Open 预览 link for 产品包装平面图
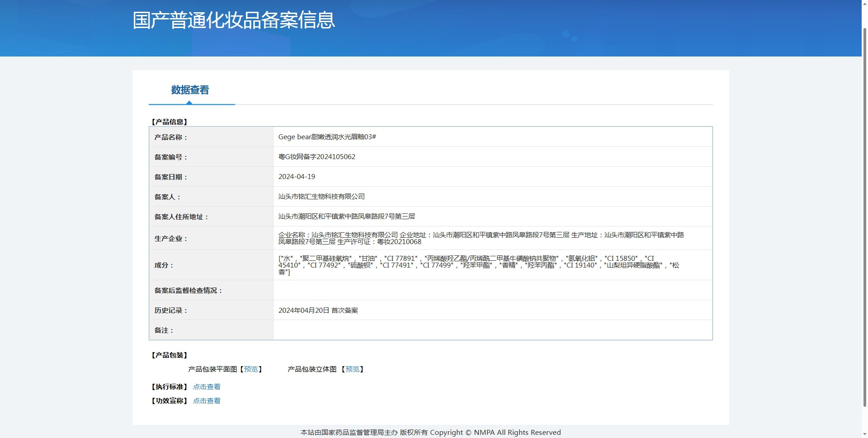868x438 pixels. [251, 369]
